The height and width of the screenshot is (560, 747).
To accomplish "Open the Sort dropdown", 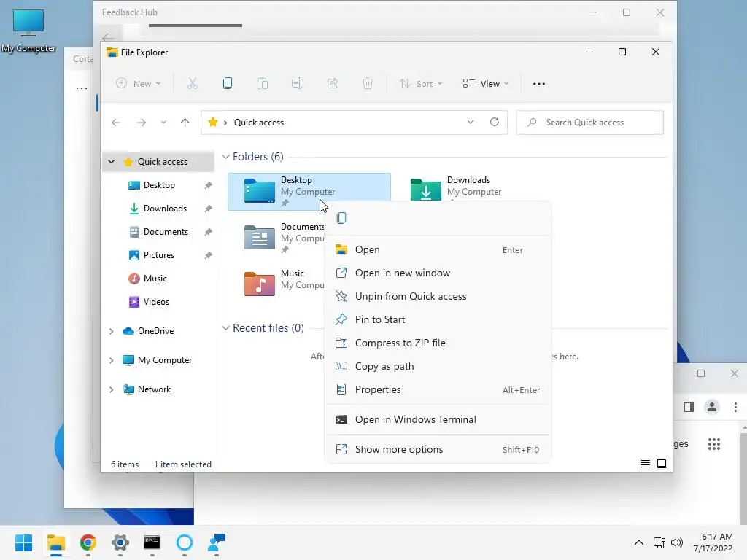I will pyautogui.click(x=421, y=84).
